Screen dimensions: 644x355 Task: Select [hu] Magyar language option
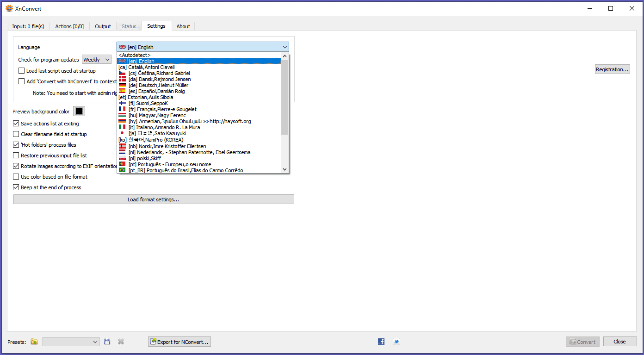point(199,115)
